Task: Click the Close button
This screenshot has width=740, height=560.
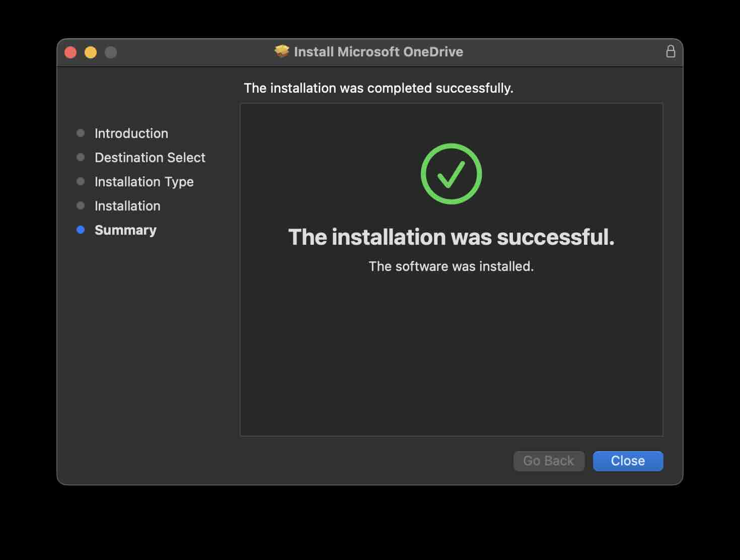Action: pyautogui.click(x=628, y=461)
